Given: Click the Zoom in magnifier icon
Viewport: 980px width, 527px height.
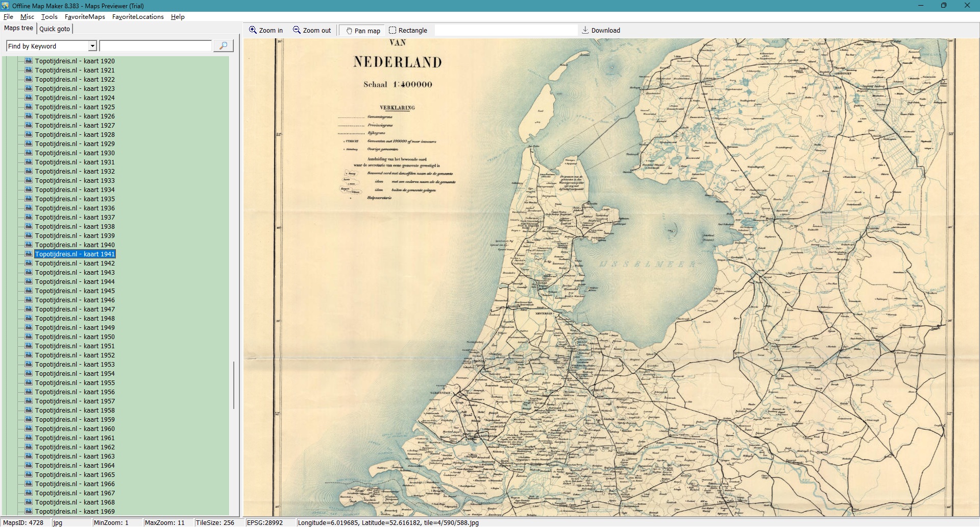Looking at the screenshot, I should (x=253, y=30).
